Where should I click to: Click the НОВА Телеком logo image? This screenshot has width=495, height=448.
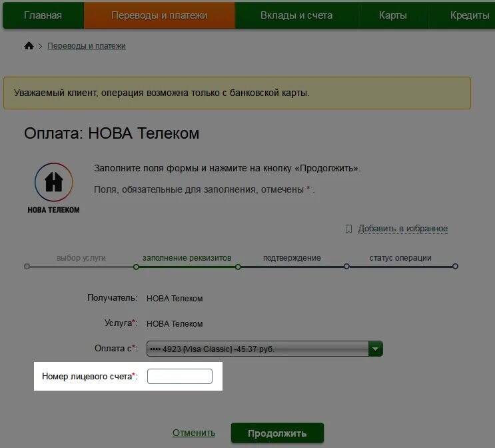tap(54, 188)
